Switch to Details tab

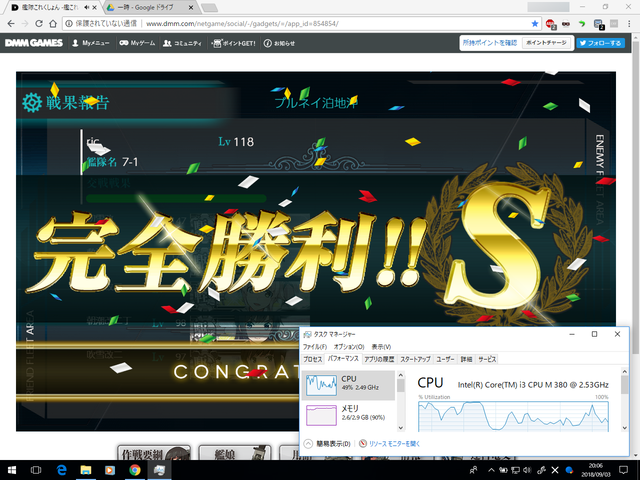tap(467, 359)
